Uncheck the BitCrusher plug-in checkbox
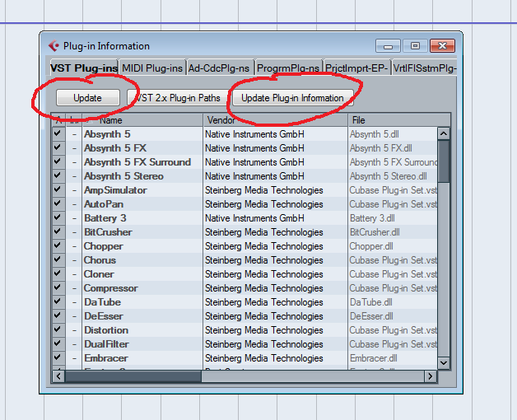This screenshot has height=420, width=517. point(58,231)
